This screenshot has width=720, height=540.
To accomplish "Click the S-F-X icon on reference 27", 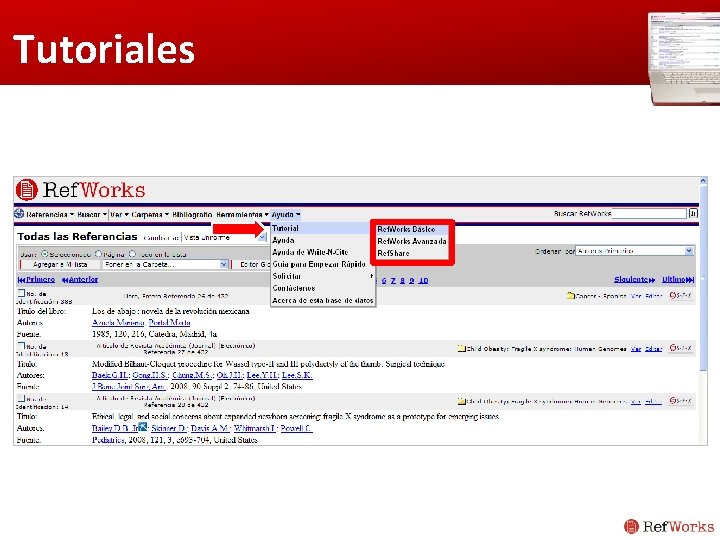I will (680, 348).
